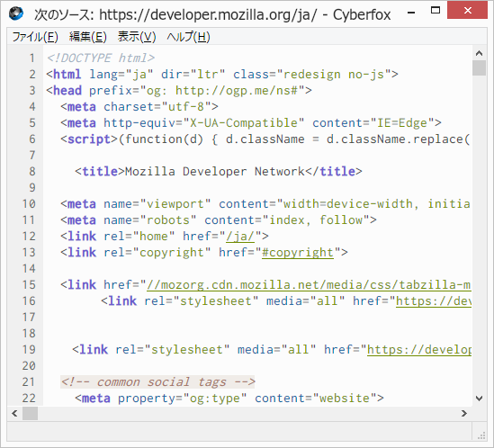
Task: Close the Cyberfox source window
Action: 468,11
